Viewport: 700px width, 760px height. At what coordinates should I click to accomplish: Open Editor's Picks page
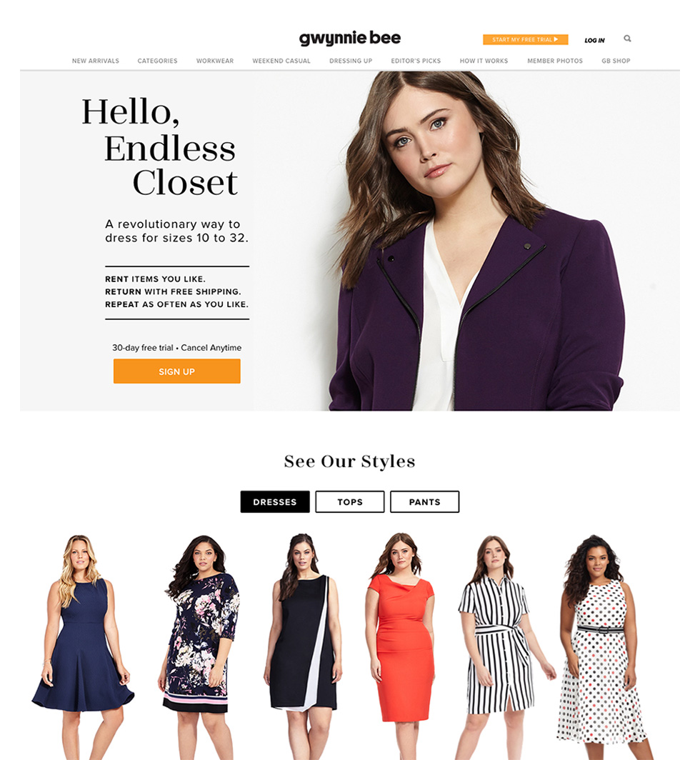416,61
